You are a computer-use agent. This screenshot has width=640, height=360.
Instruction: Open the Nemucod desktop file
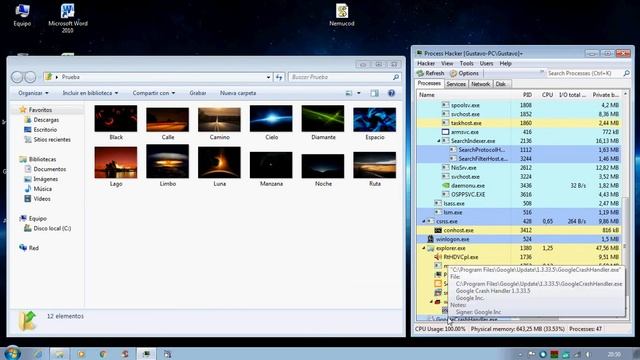(x=342, y=15)
